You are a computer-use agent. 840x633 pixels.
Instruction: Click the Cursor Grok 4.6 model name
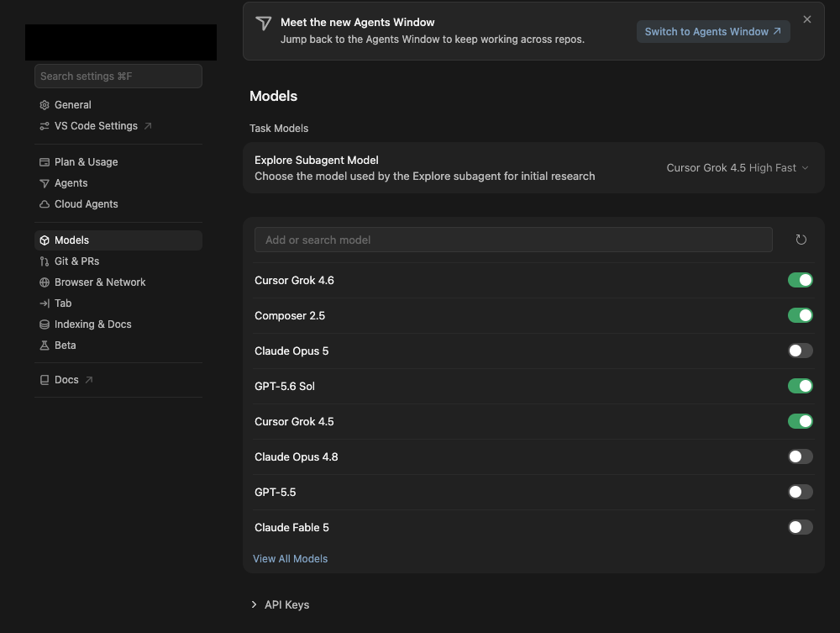tap(294, 280)
